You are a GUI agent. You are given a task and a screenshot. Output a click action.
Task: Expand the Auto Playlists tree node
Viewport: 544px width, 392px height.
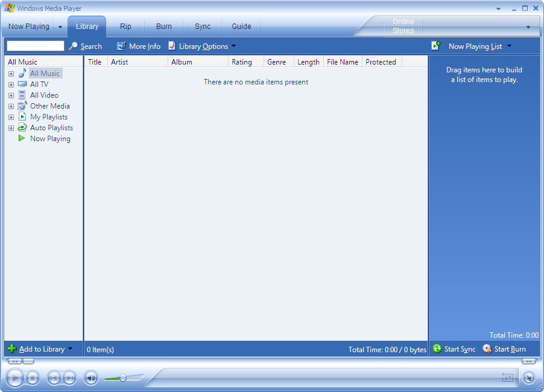tap(11, 128)
